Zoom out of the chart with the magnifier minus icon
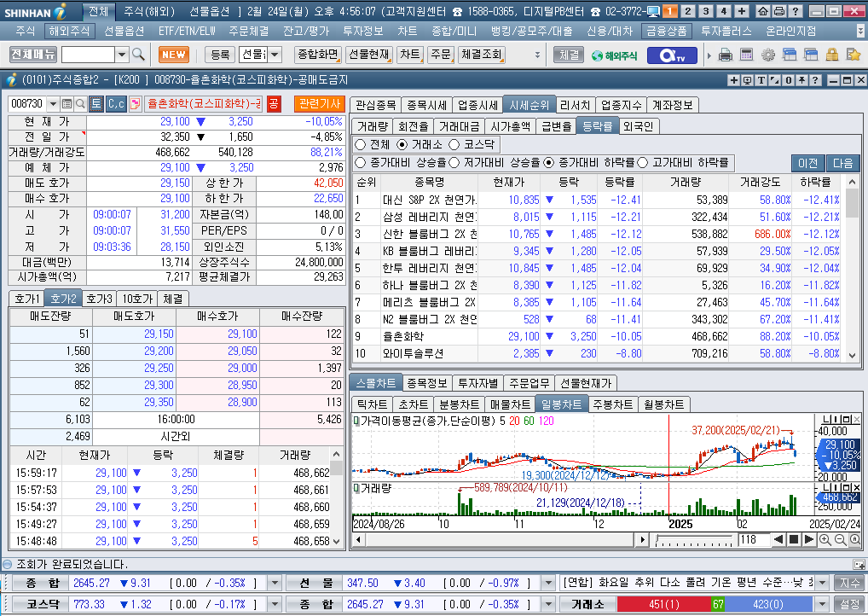 point(840,540)
